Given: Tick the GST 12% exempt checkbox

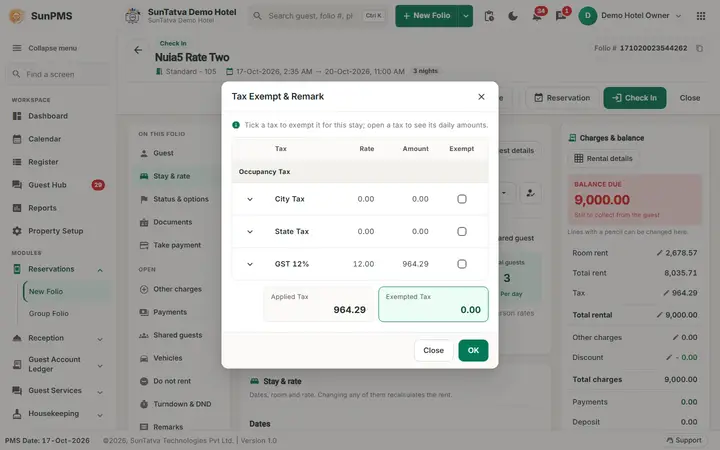Looking at the screenshot, I should [462, 264].
